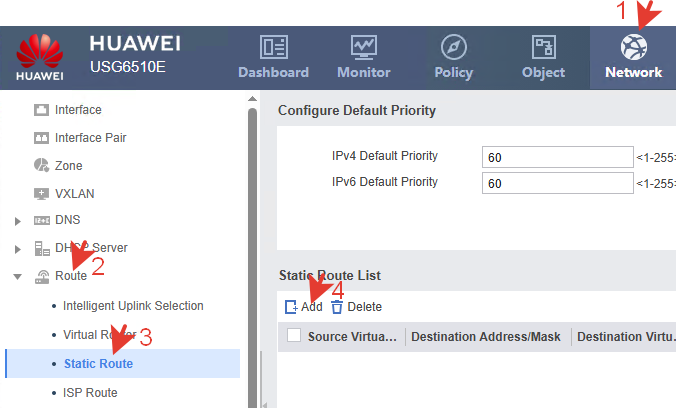Open the Dashboard tab

tap(273, 57)
